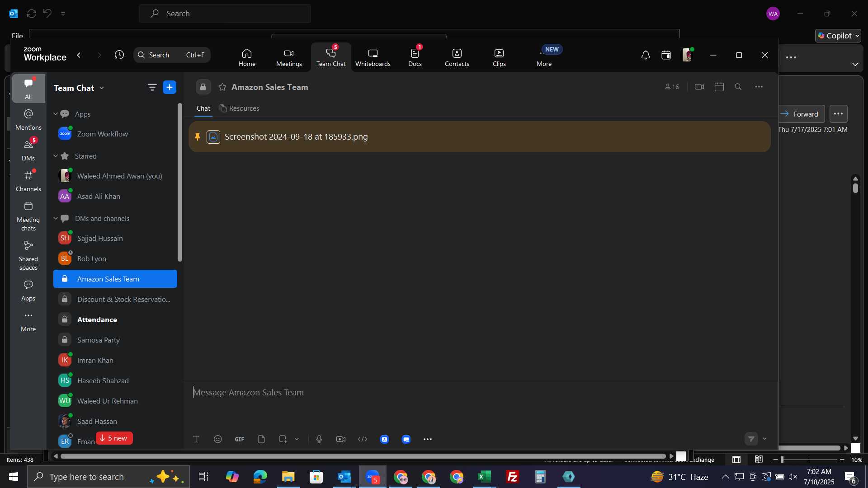
Task: Open more compose options ellipsis
Action: 428,439
